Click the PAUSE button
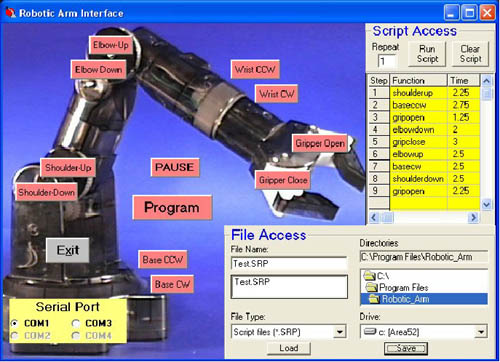 pos(175,167)
